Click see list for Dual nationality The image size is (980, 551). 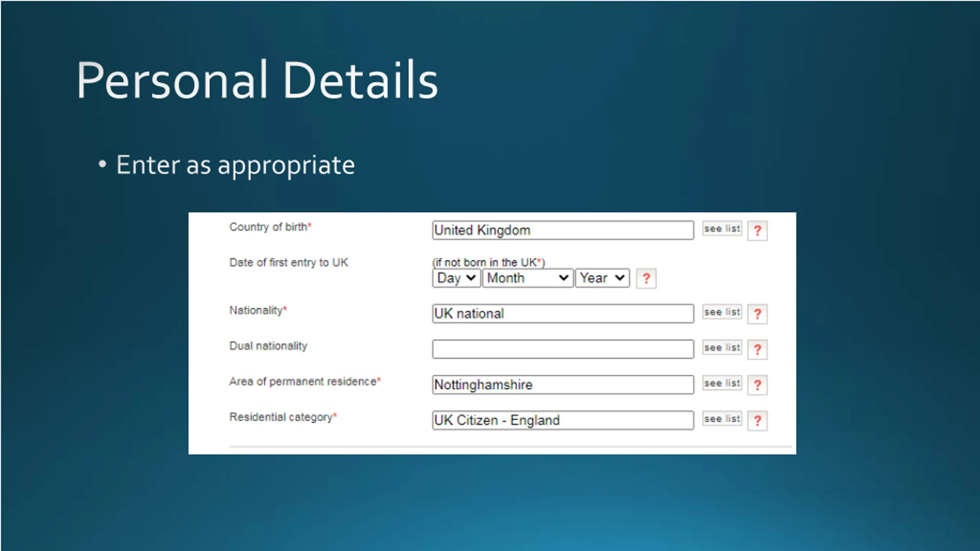coord(722,347)
